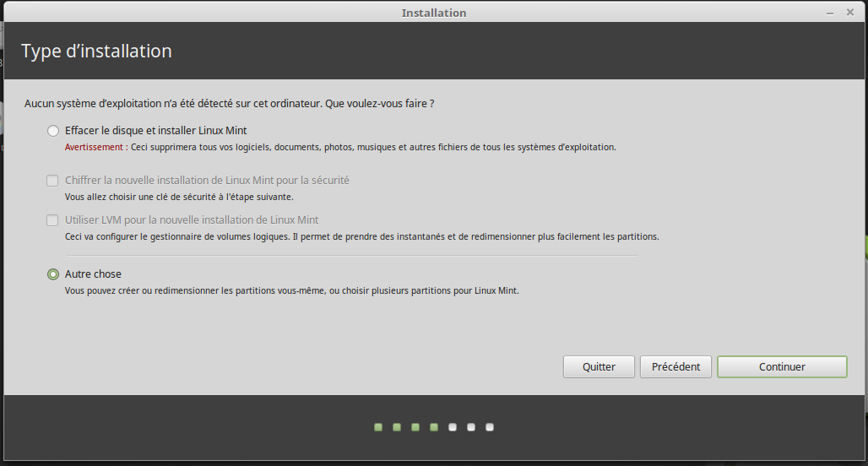Click the middle white progress dot
This screenshot has width=868, height=466.
point(471,427)
